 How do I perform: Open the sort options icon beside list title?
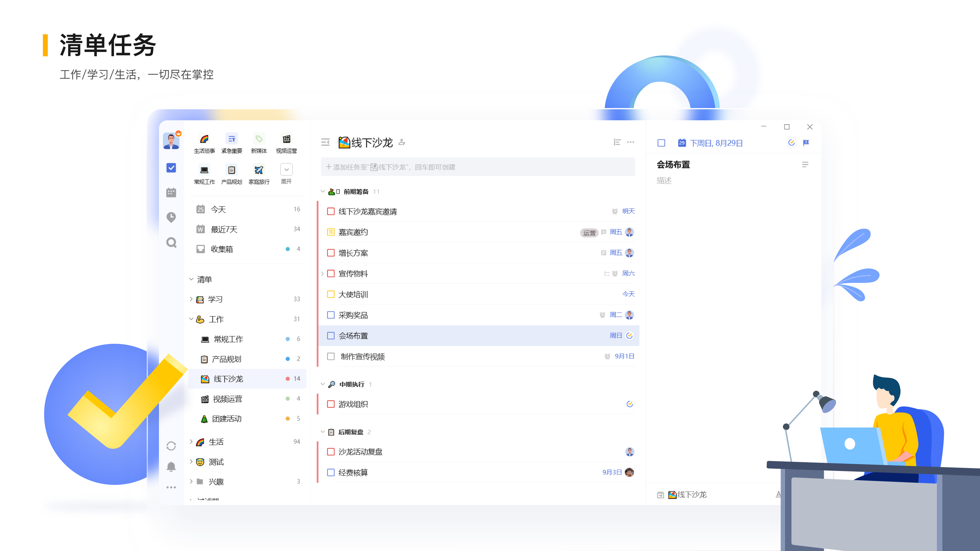(x=617, y=142)
